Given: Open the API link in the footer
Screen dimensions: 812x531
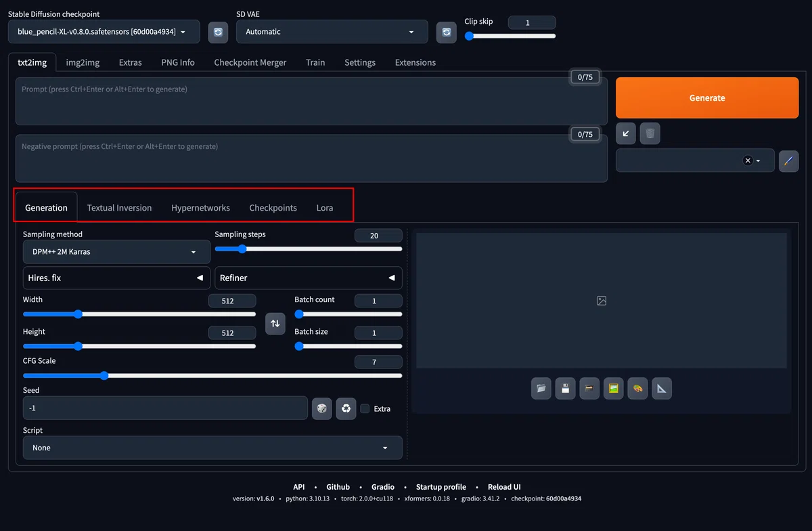Looking at the screenshot, I should click(299, 487).
